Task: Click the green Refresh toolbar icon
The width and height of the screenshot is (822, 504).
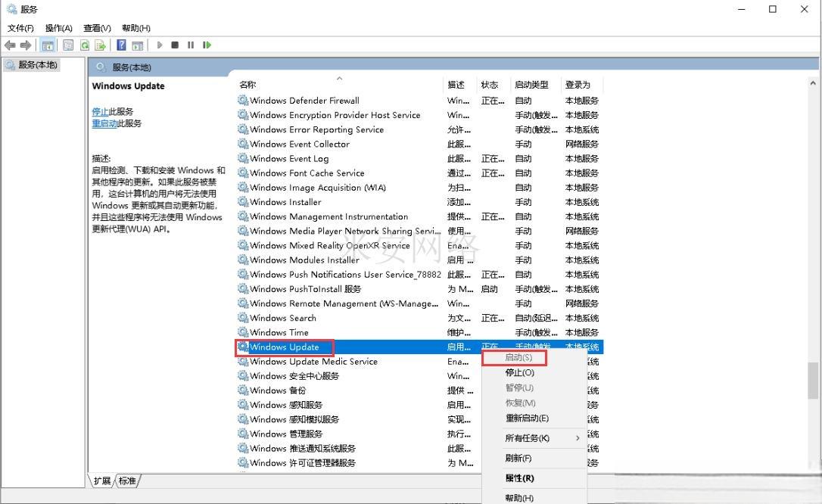Action: pyautogui.click(x=85, y=45)
